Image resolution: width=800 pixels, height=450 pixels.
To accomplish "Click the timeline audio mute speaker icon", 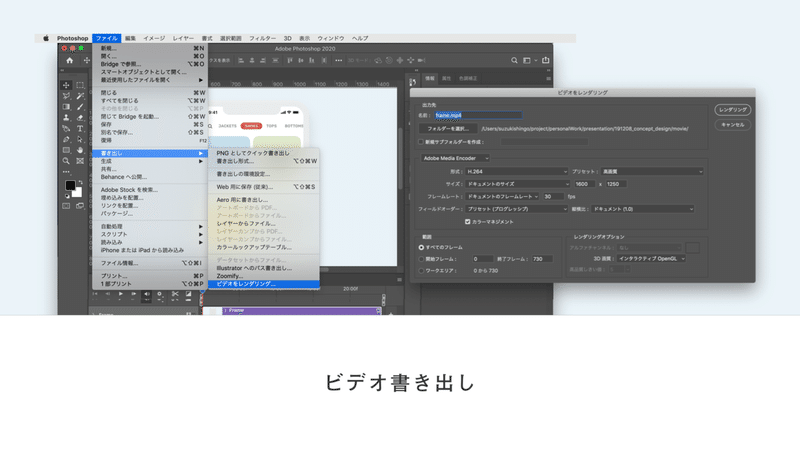I will pyautogui.click(x=147, y=294).
